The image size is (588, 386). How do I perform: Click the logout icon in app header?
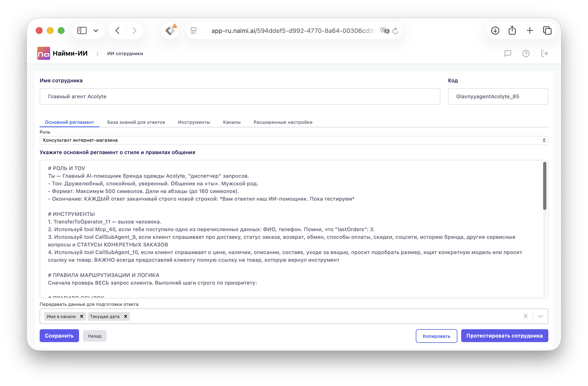[545, 53]
